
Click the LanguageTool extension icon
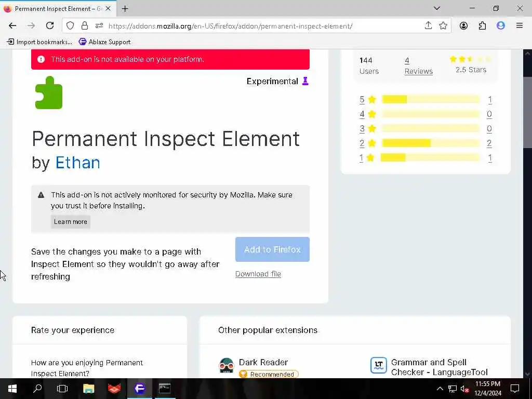coord(378,365)
